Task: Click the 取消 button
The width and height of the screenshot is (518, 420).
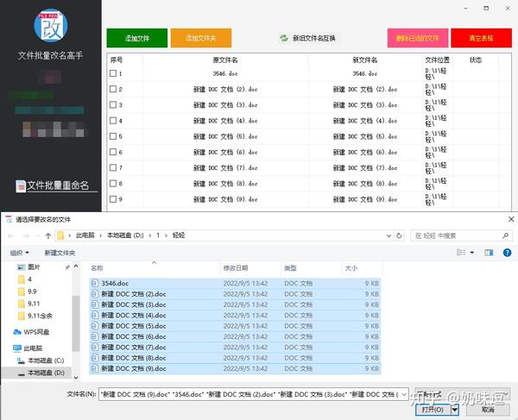Action: (488, 410)
